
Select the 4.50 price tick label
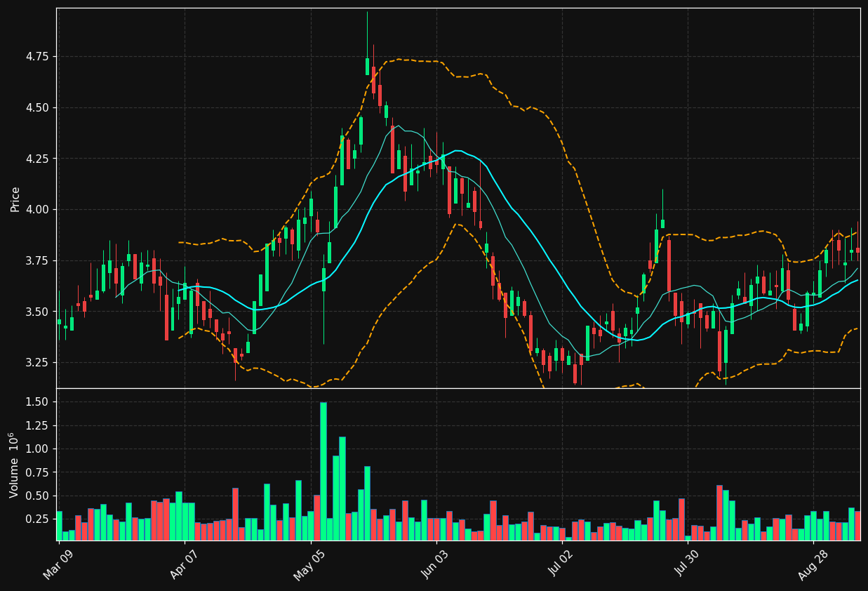[x=36, y=107]
